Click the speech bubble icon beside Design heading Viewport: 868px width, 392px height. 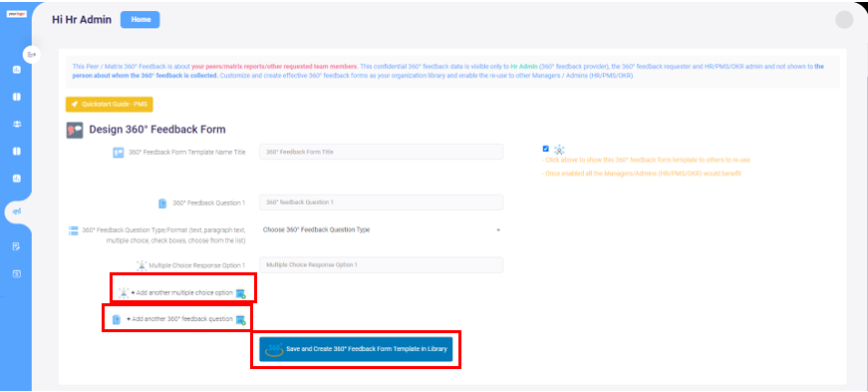(x=75, y=131)
